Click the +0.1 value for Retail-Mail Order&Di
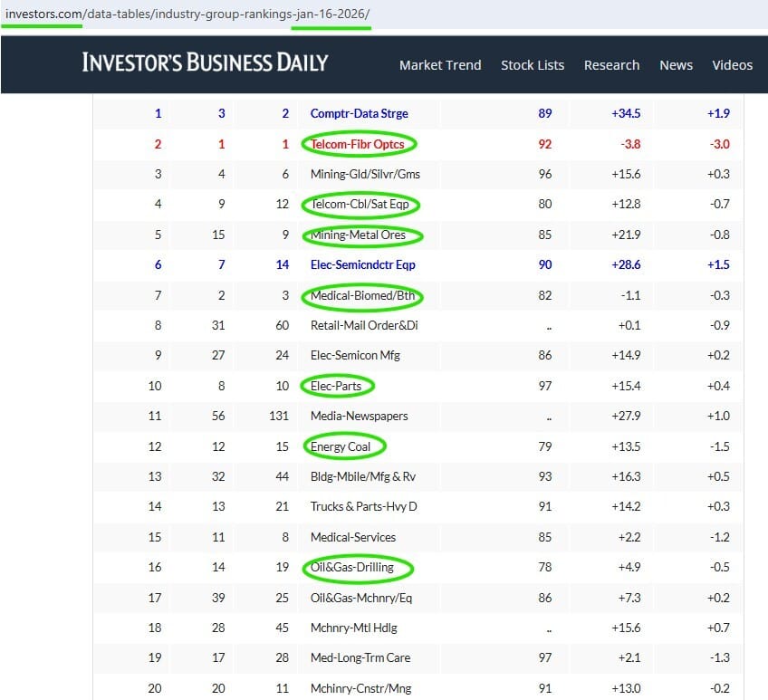 (629, 326)
